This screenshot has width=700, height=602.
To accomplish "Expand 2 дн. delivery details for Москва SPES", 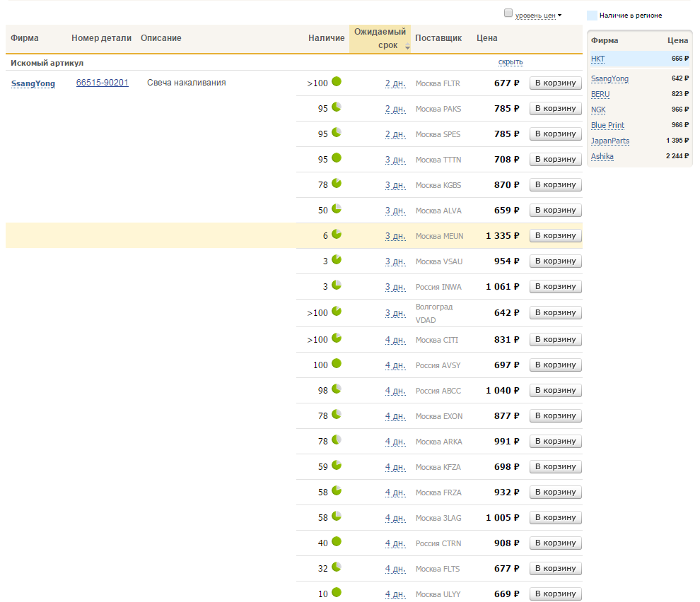I will tap(395, 134).
